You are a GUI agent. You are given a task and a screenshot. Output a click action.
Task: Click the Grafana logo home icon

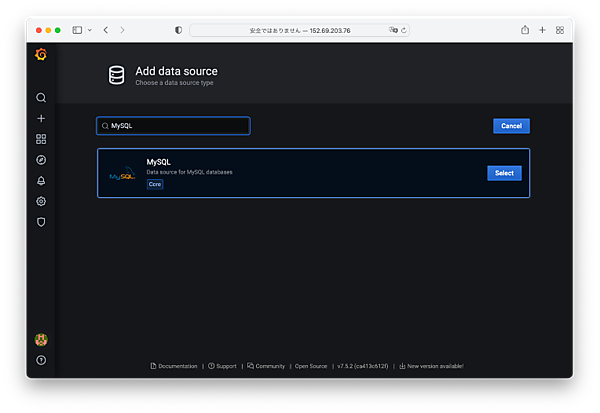coord(41,55)
